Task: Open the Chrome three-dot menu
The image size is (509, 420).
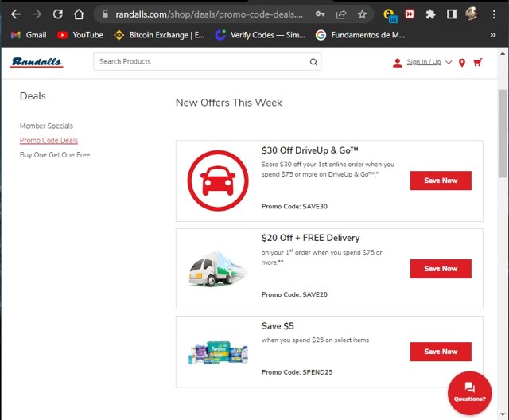Action: tap(494, 14)
